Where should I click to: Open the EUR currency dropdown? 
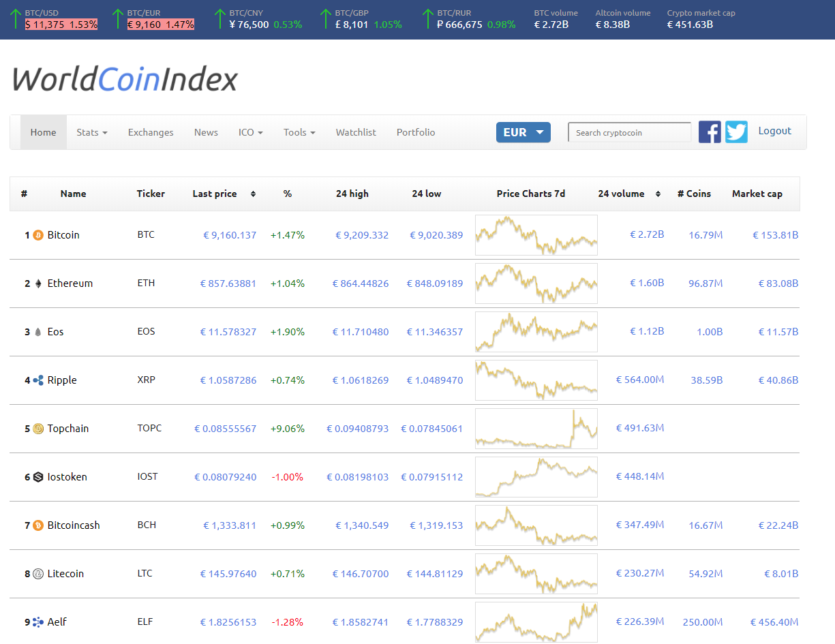click(x=523, y=132)
